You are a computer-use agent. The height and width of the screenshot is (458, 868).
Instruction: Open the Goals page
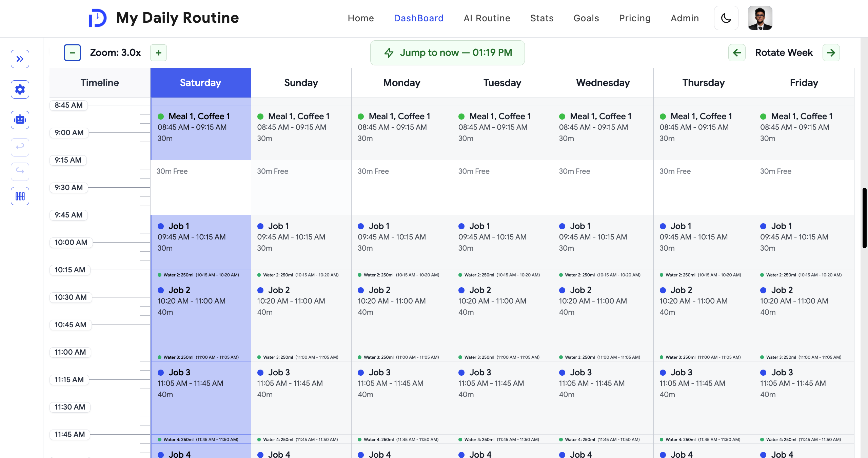click(x=586, y=18)
